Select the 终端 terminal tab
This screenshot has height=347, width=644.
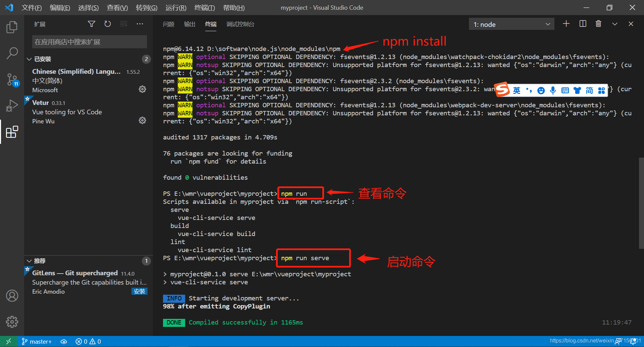[211, 24]
